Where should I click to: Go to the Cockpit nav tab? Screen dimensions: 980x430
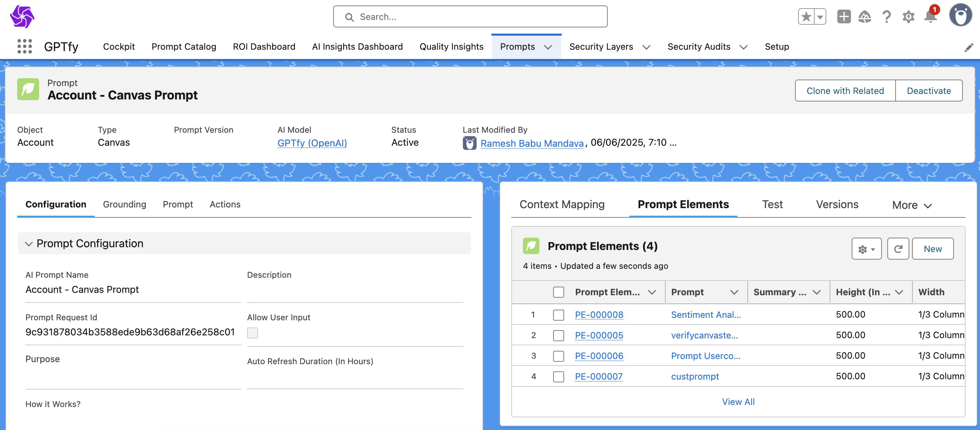click(x=119, y=46)
